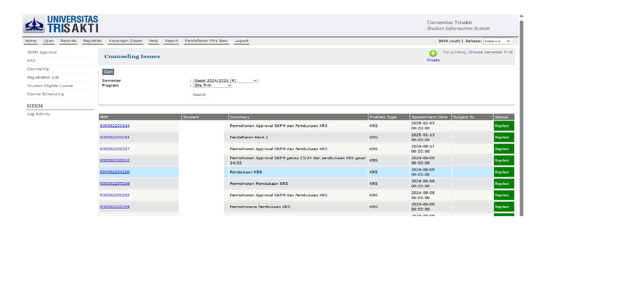Open Student Eligible Course in the sidebar
The height and width of the screenshot is (298, 644).
[x=50, y=86]
